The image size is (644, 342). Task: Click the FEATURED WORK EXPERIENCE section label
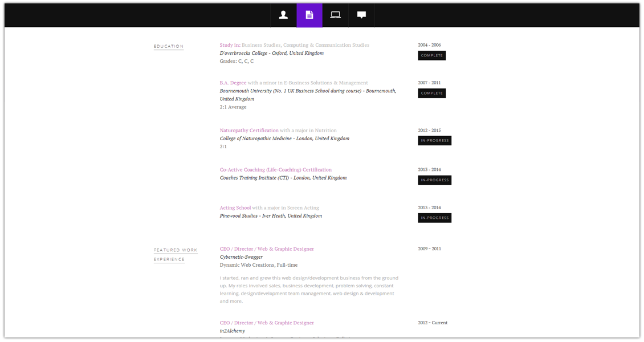pos(175,255)
